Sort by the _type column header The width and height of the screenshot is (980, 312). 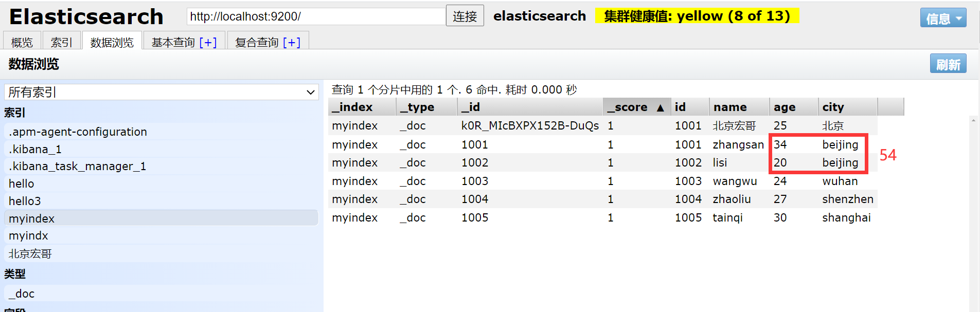click(x=426, y=107)
